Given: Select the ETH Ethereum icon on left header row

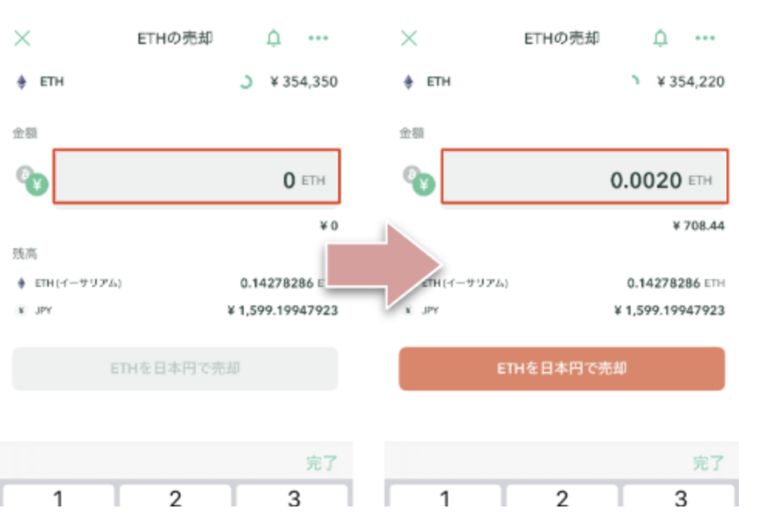Looking at the screenshot, I should tap(21, 82).
